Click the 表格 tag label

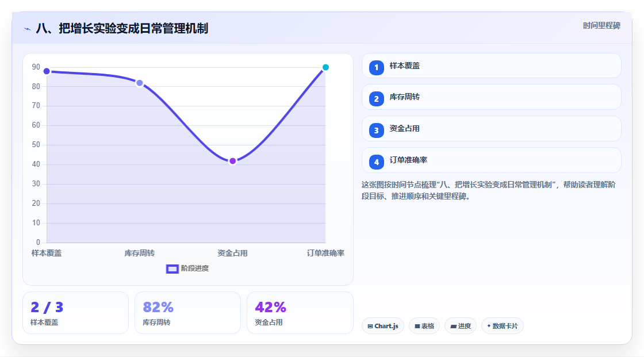click(428, 326)
